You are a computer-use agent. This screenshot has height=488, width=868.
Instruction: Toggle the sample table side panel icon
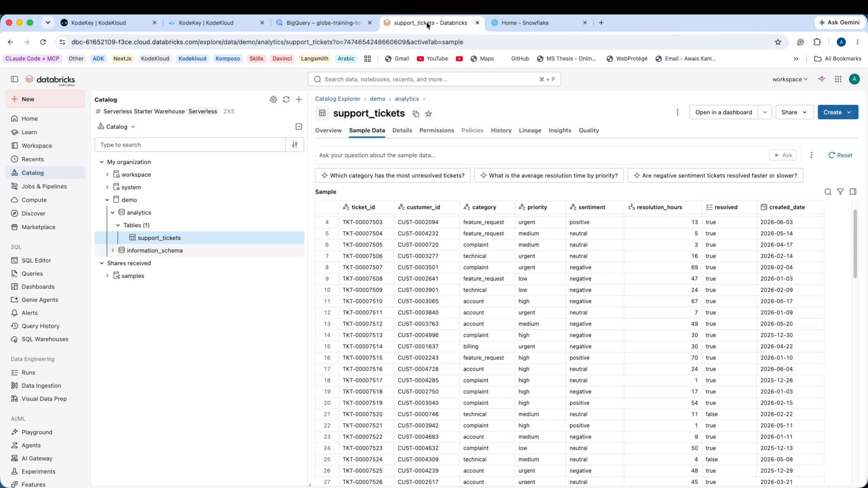pos(853,192)
